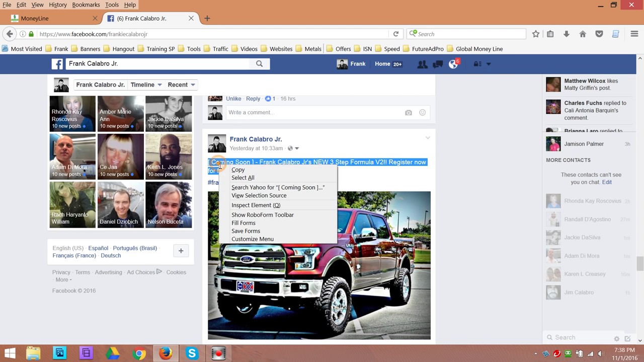The width and height of the screenshot is (644, 362).
Task: Run Facebook search magnifier button
Action: coord(259,64)
